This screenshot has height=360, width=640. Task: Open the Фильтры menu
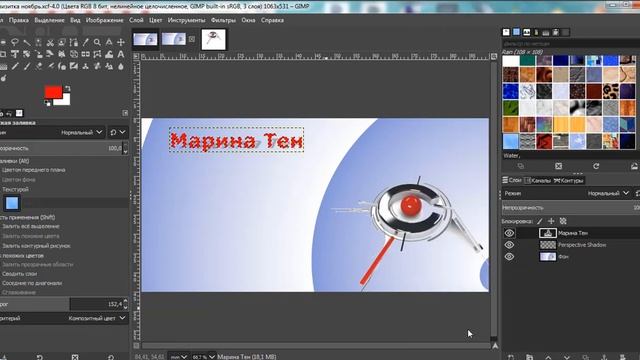pos(223,20)
